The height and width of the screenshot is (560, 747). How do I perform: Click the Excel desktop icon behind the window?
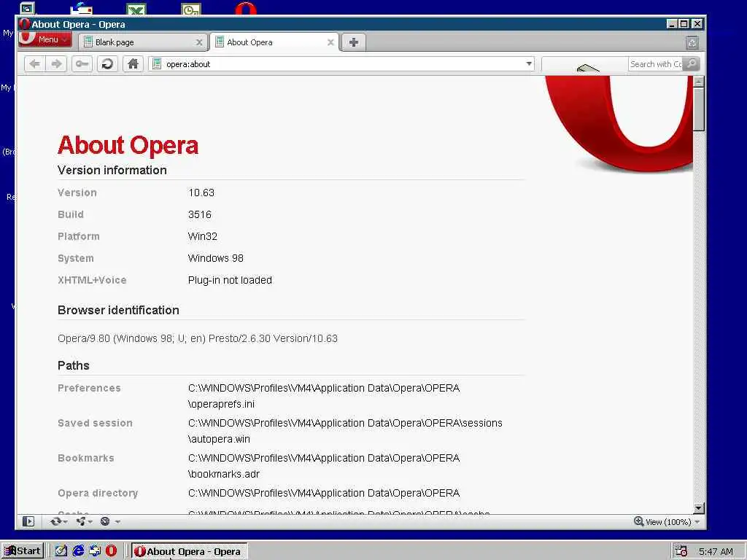pyautogui.click(x=136, y=9)
